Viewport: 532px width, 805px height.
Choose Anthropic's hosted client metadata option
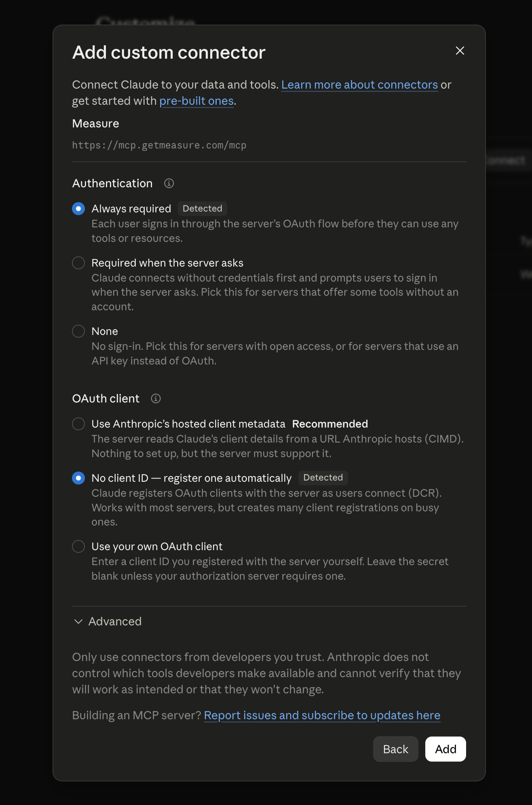[78, 424]
